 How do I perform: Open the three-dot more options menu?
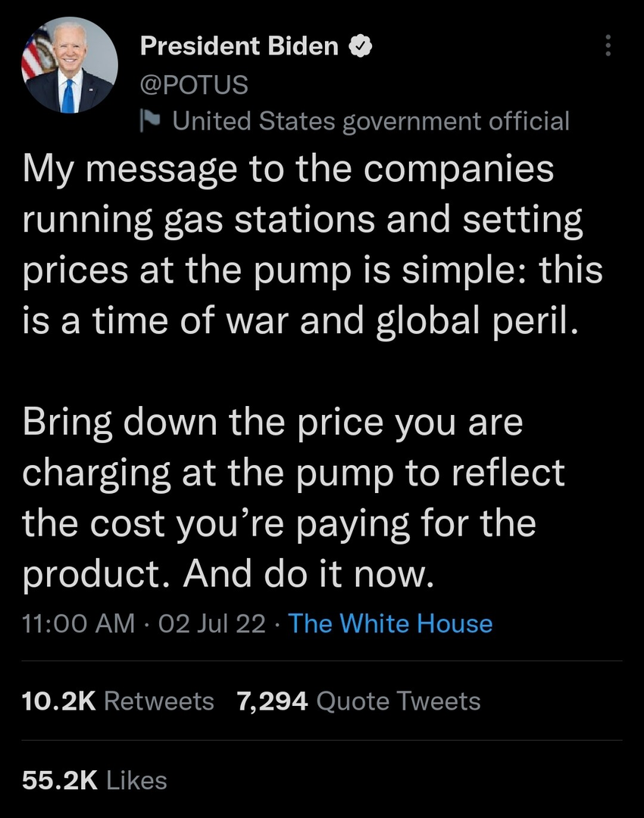coord(606,47)
